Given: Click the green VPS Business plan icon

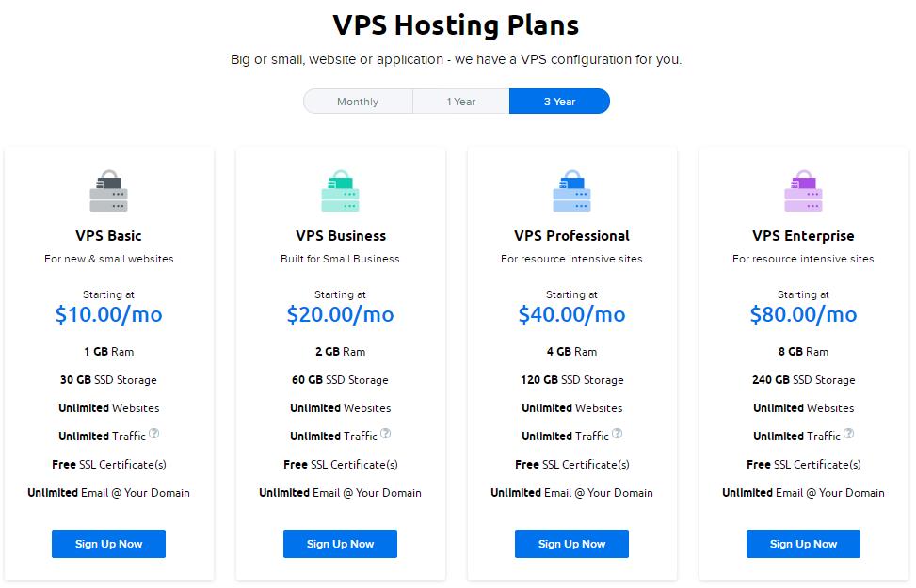Looking at the screenshot, I should pyautogui.click(x=340, y=191).
